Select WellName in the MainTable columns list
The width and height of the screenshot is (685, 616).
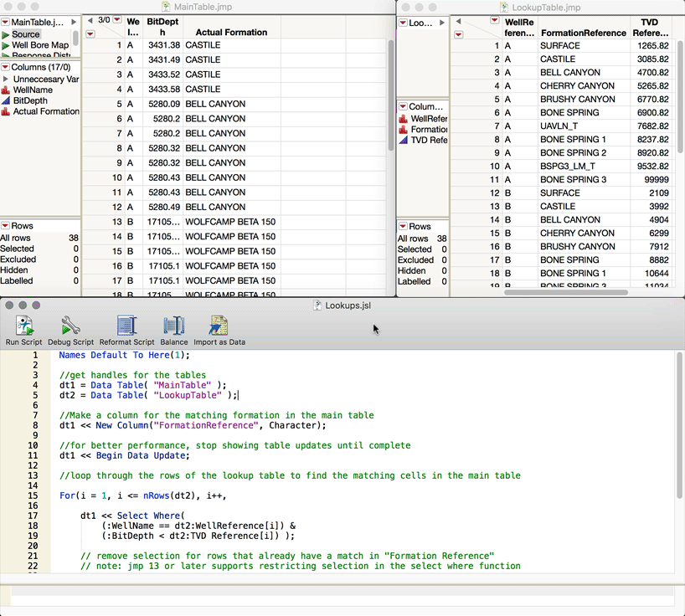(33, 90)
